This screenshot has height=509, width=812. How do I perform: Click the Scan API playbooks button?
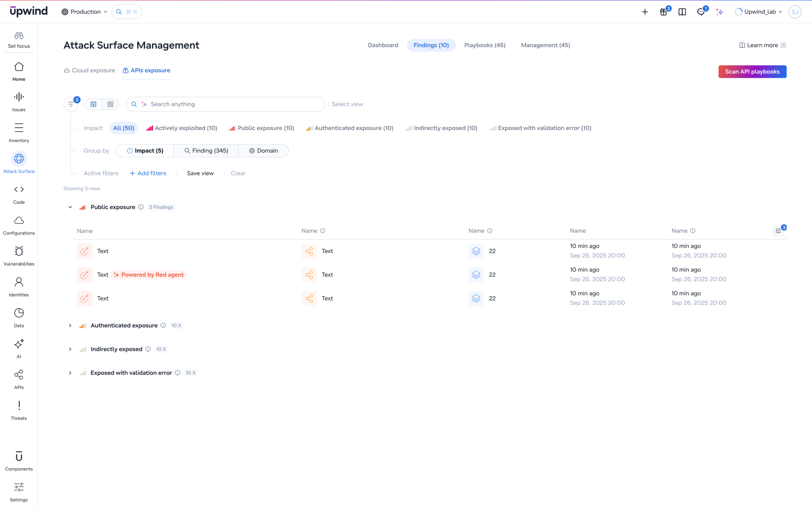click(752, 72)
